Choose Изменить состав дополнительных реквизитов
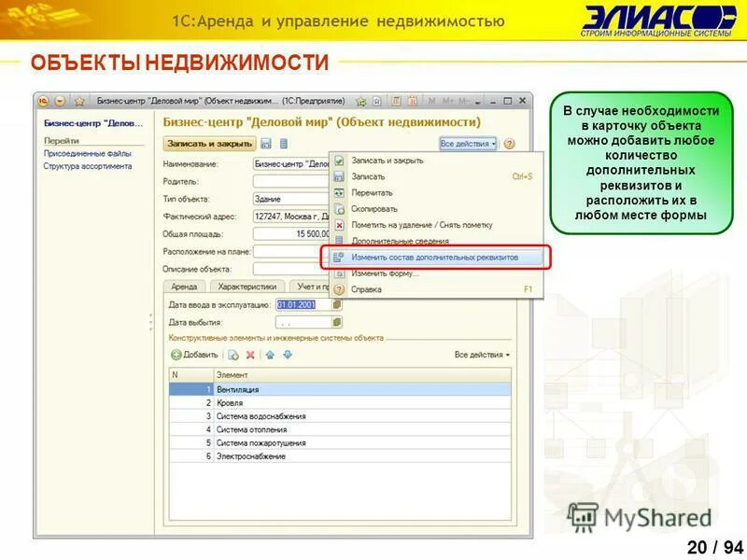 point(436,258)
